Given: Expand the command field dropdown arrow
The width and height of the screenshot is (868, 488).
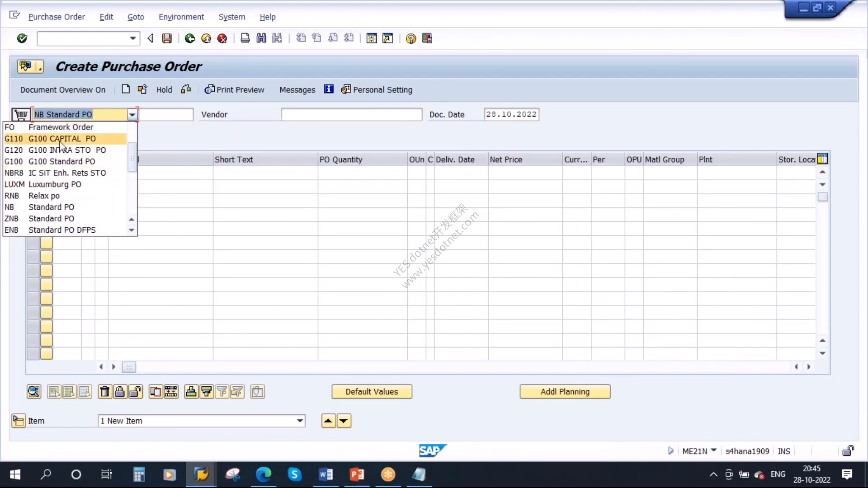Looking at the screenshot, I should [132, 38].
